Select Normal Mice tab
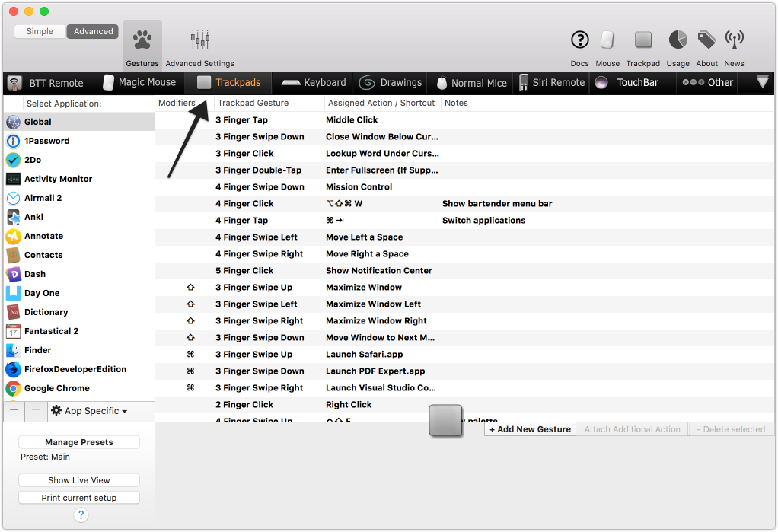778x532 pixels. tap(472, 83)
